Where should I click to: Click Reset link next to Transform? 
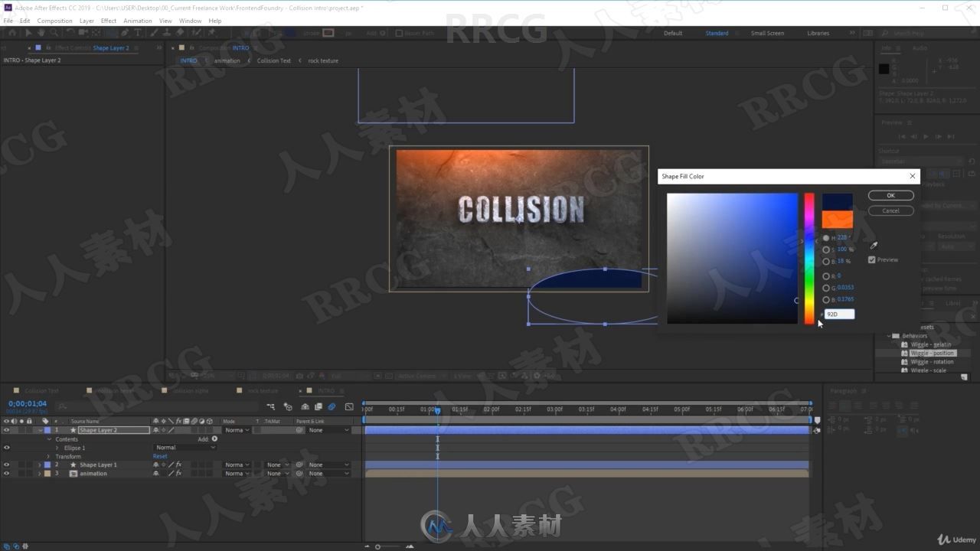tap(160, 456)
